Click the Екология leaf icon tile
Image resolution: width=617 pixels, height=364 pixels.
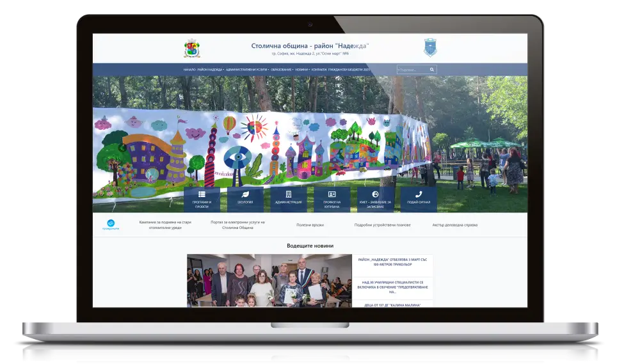[245, 199]
